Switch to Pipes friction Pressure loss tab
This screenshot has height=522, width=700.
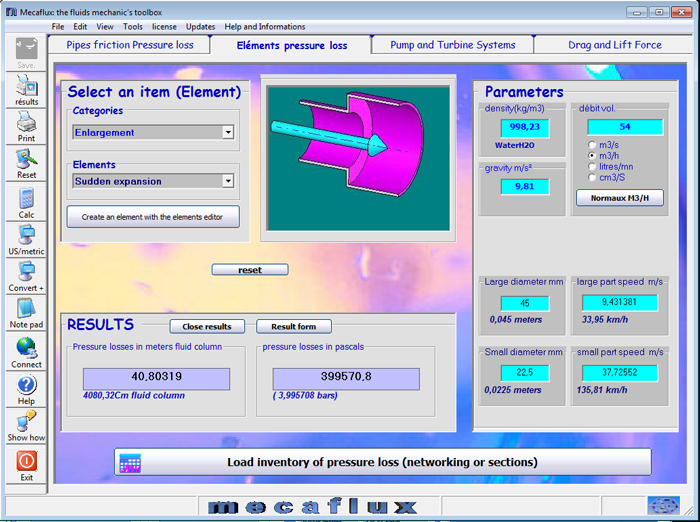129,45
